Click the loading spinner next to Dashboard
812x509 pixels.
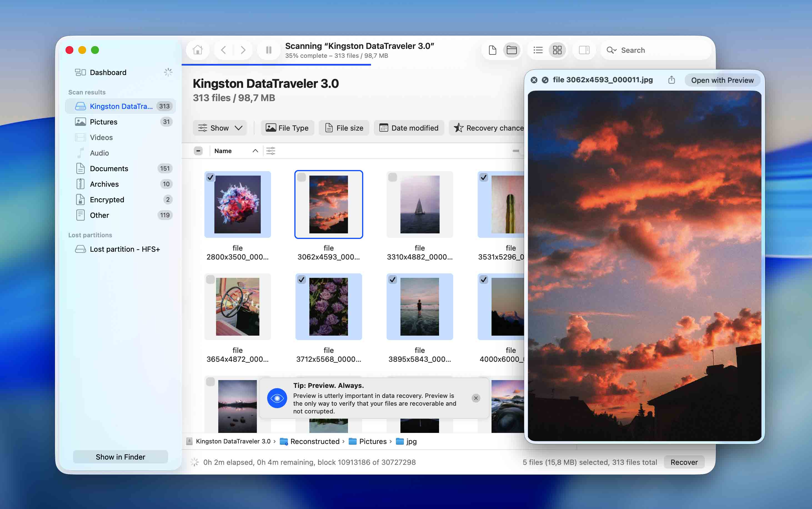click(168, 72)
